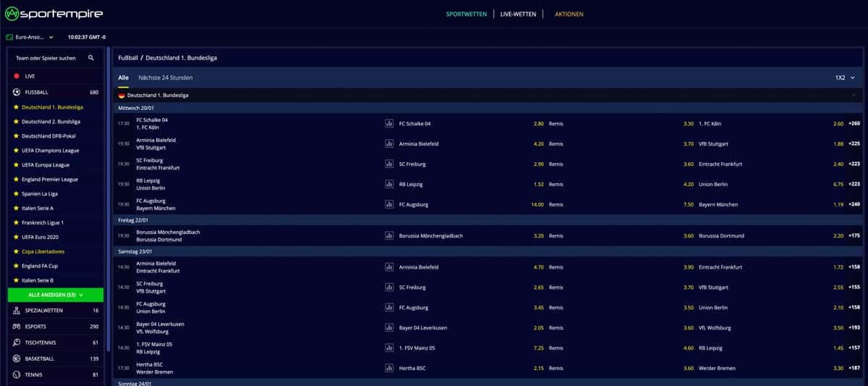Image resolution: width=868 pixels, height=386 pixels.
Task: Click the Sportempire logo
Action: [54, 14]
